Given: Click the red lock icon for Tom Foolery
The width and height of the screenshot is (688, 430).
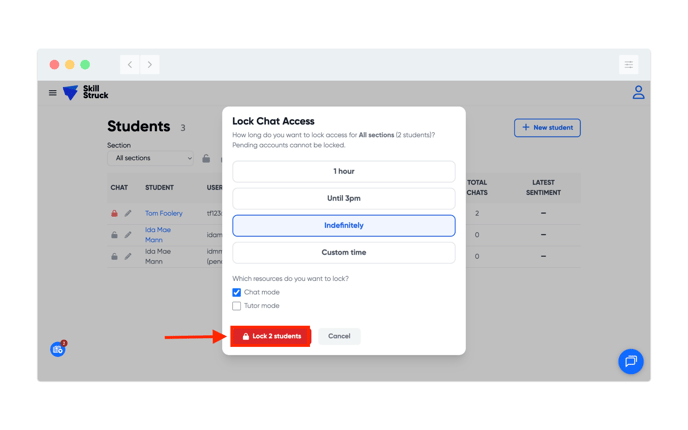Looking at the screenshot, I should 114,213.
